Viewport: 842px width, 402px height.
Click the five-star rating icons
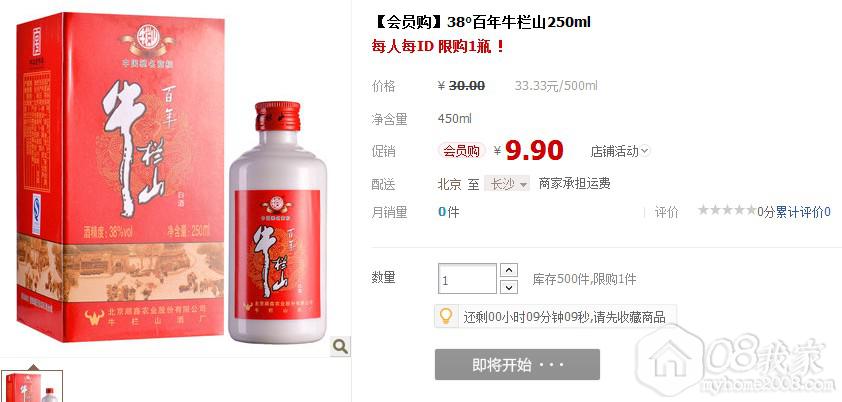(727, 210)
